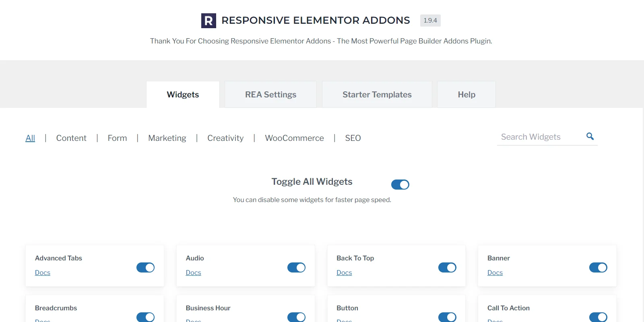This screenshot has height=322, width=644.
Task: Open the Help tab
Action: click(x=466, y=95)
